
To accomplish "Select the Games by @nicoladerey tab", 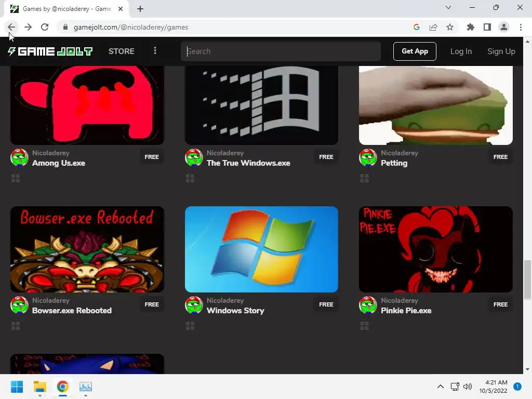I will click(x=66, y=9).
